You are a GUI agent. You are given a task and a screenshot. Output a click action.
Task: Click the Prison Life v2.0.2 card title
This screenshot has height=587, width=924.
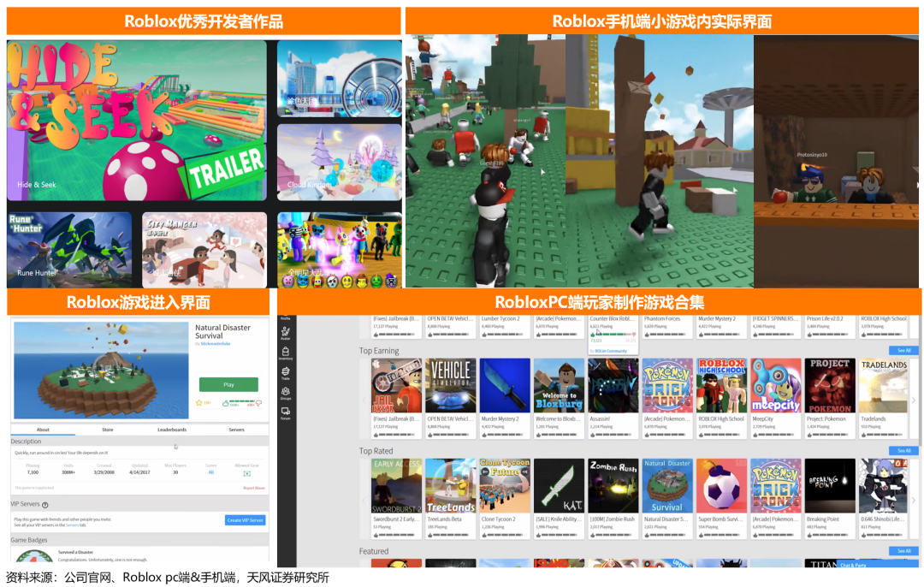825,319
